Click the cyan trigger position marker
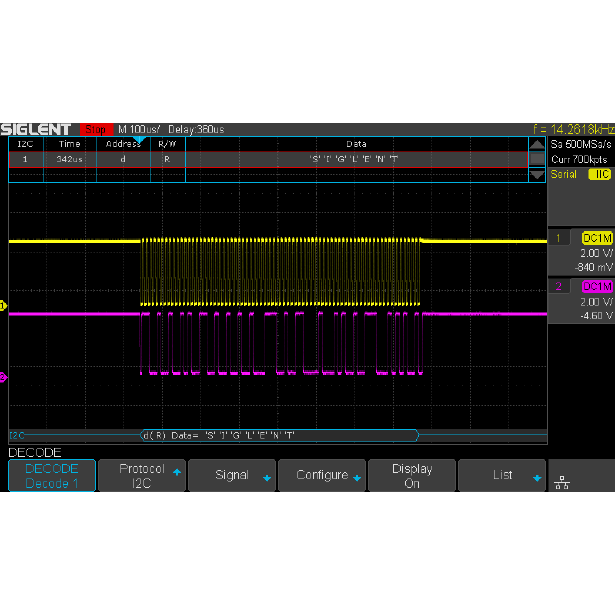This screenshot has height=615, width=615. coord(139,140)
